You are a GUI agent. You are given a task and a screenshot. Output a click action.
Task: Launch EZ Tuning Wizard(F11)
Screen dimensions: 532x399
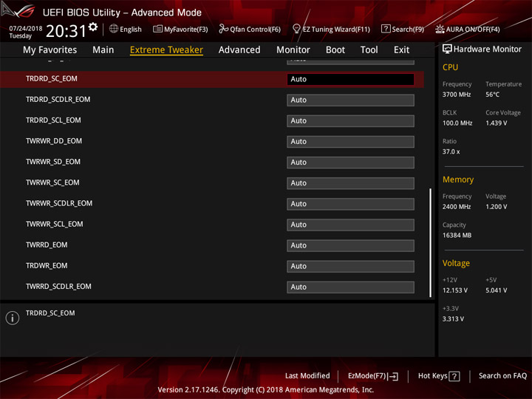click(x=331, y=29)
